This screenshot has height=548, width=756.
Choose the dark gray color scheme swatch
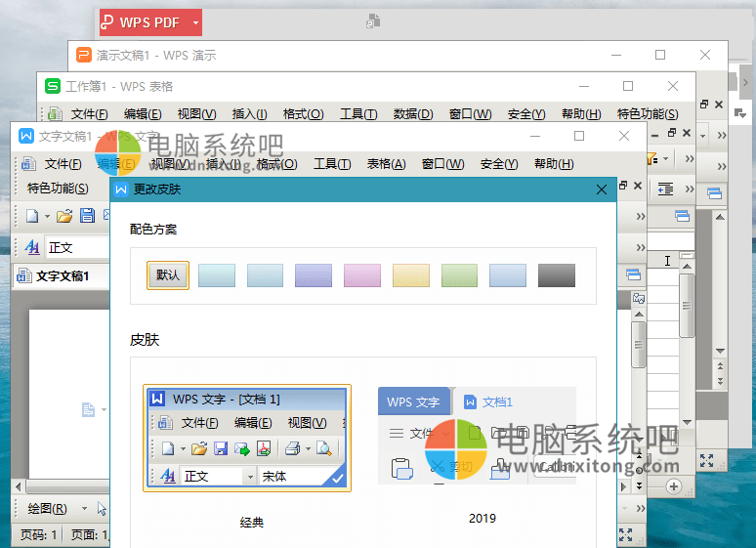coord(557,274)
